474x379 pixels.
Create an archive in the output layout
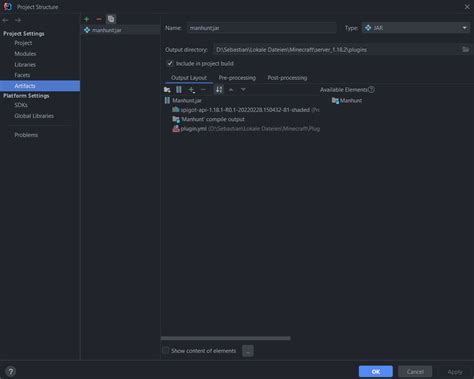point(179,90)
